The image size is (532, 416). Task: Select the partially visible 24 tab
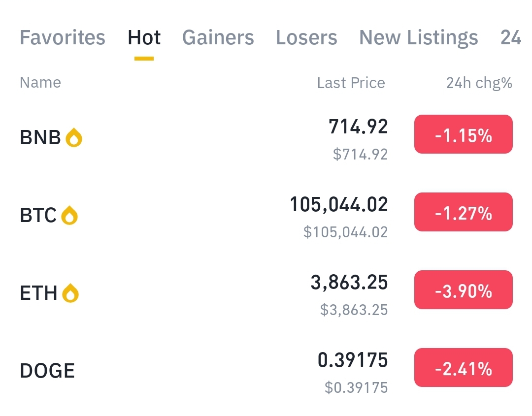pos(510,38)
